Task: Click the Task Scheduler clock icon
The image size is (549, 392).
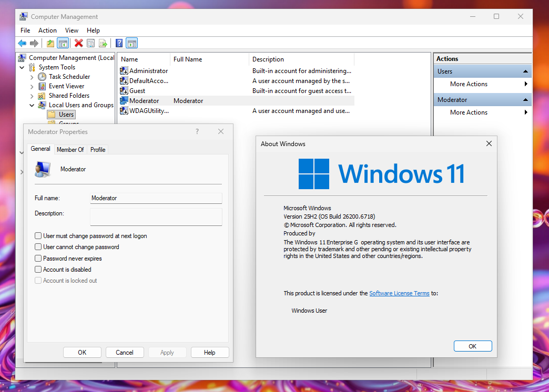Action: pos(42,77)
